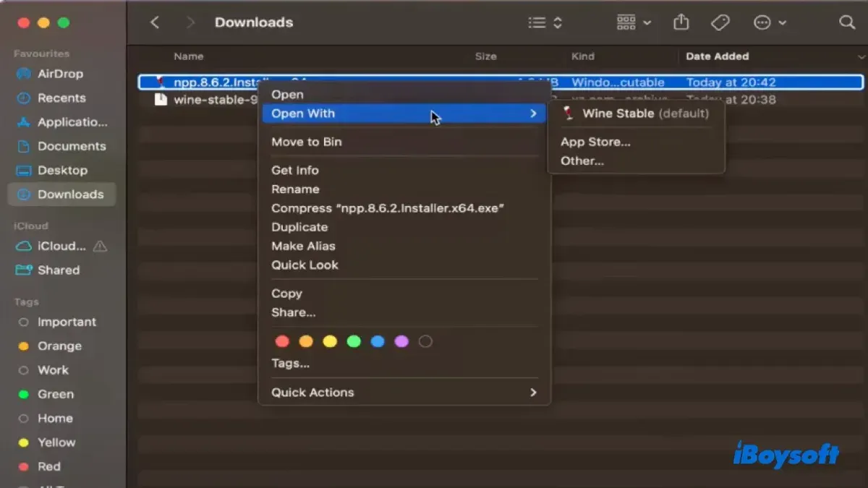The height and width of the screenshot is (488, 868).
Task: Select the wine-stable file row
Action: coord(501,100)
